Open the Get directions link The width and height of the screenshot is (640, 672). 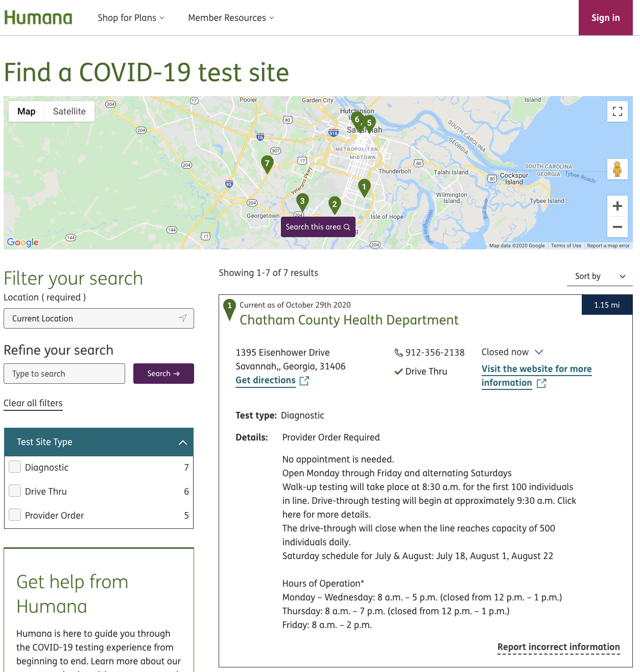(x=266, y=380)
